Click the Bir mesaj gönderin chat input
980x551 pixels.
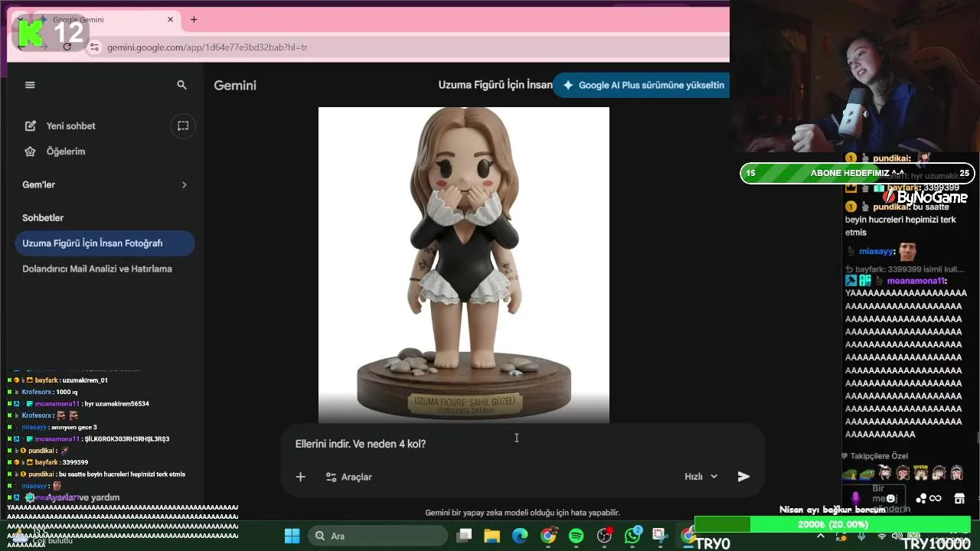tap(875, 498)
